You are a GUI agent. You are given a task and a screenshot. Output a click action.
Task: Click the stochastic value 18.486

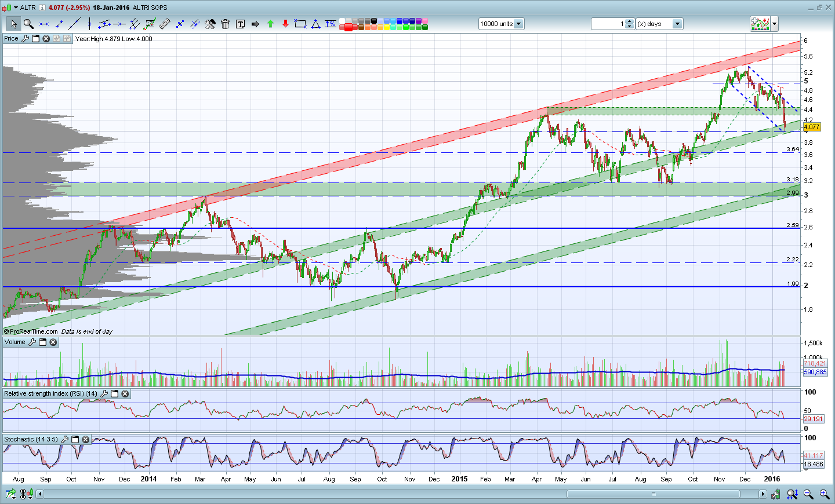[814, 464]
